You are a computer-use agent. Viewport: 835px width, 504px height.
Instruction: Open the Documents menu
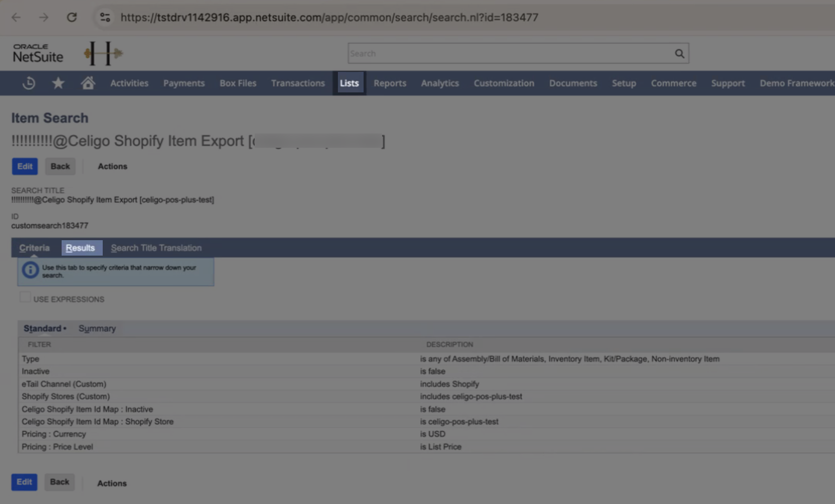point(573,83)
